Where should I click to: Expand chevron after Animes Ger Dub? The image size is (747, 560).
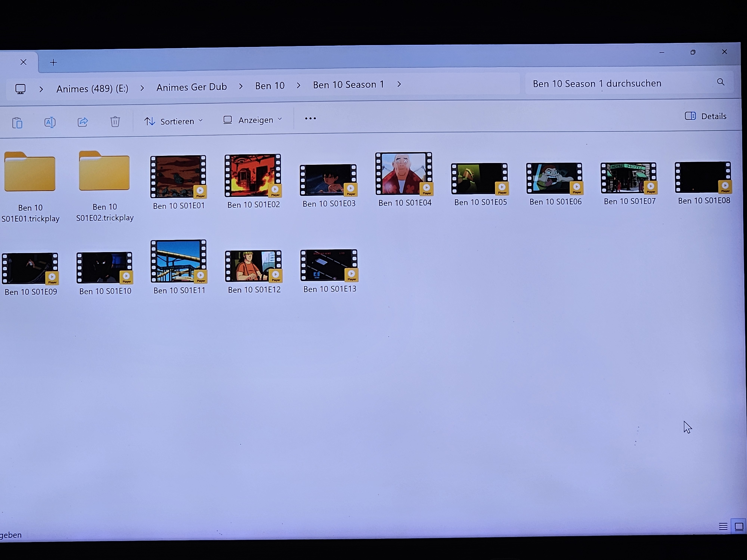(241, 86)
